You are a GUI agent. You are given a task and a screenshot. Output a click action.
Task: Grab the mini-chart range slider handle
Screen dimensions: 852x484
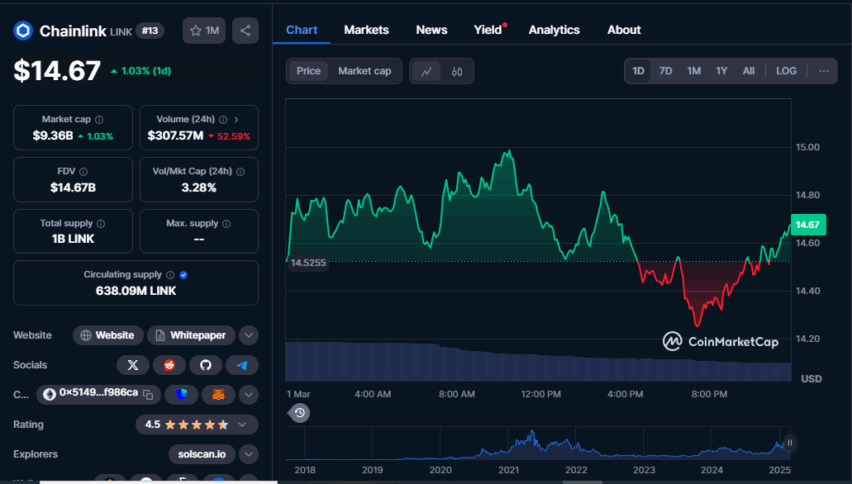(x=790, y=443)
